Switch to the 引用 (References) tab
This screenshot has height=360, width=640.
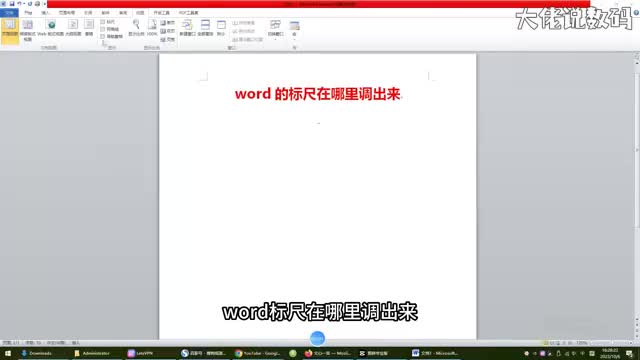tap(88, 13)
